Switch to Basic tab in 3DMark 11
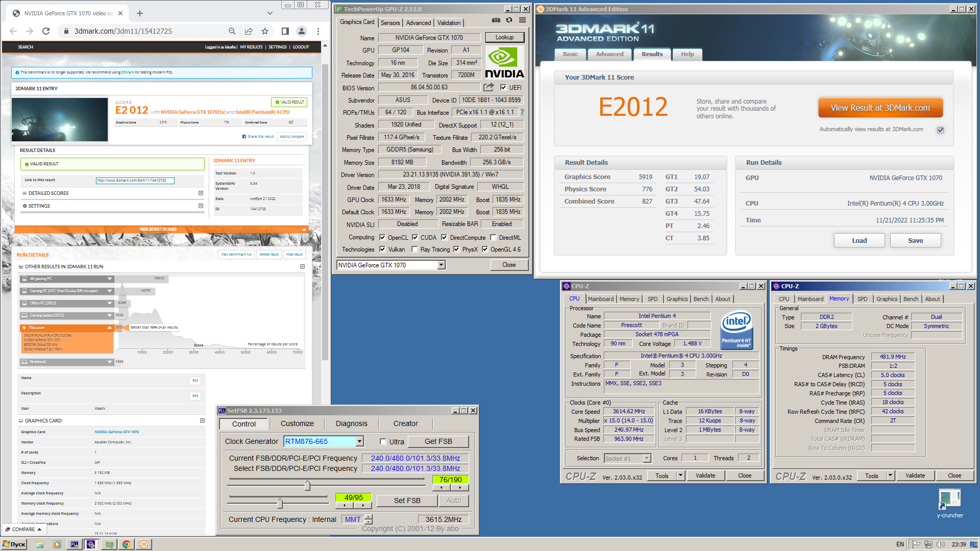 [x=570, y=54]
